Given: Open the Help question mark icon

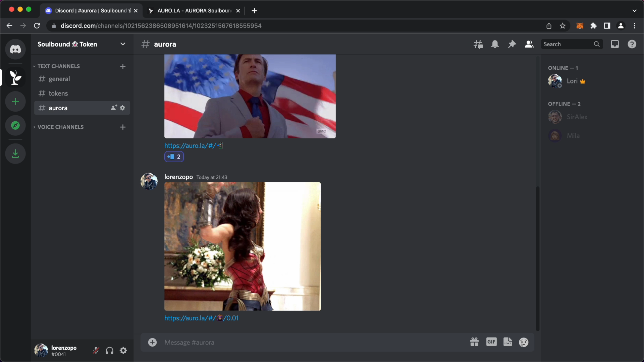Looking at the screenshot, I should tap(632, 44).
